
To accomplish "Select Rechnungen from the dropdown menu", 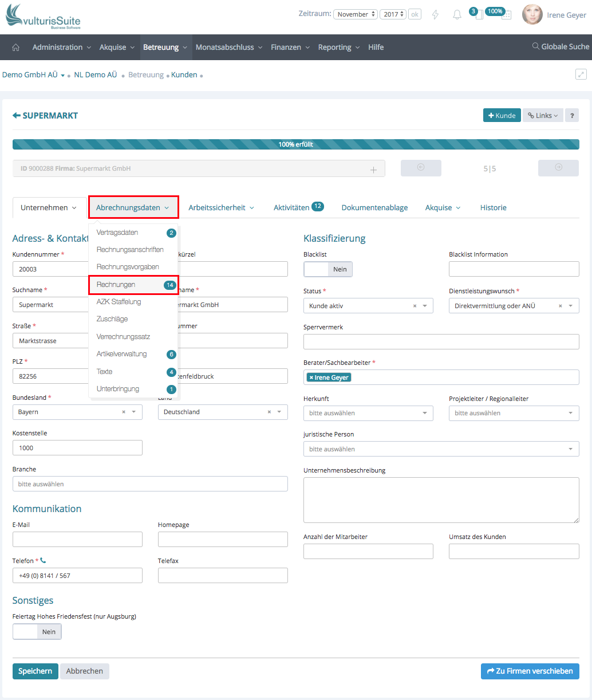I will tap(116, 285).
